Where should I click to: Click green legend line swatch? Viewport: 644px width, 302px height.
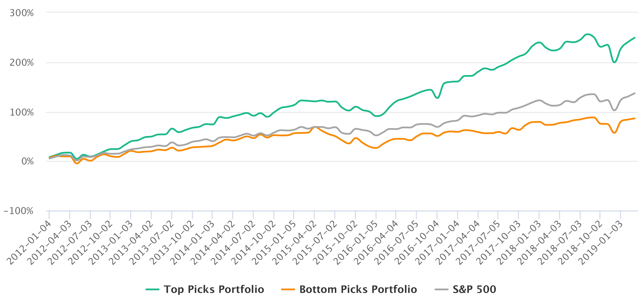pyautogui.click(x=153, y=289)
